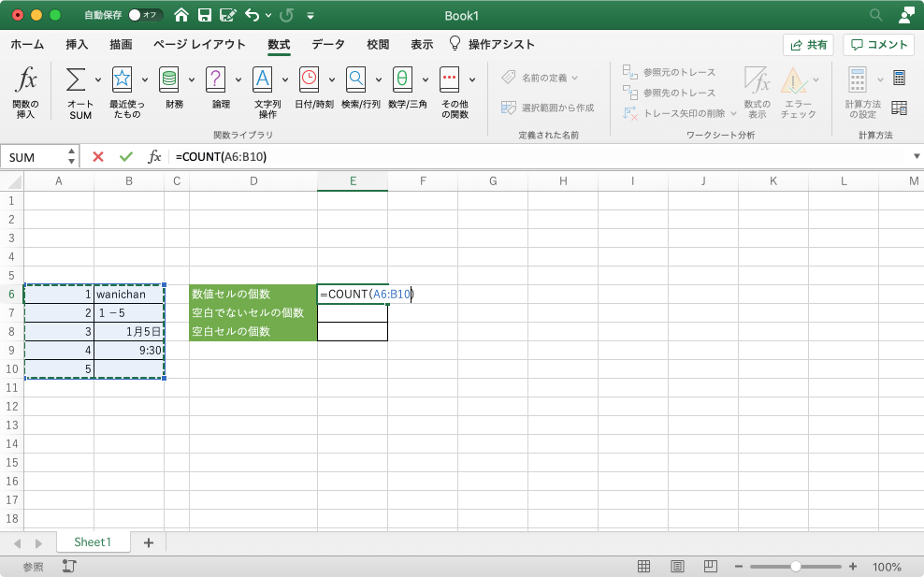
Task: Click Error Checking (エラーチェック) icon
Action: click(x=794, y=80)
